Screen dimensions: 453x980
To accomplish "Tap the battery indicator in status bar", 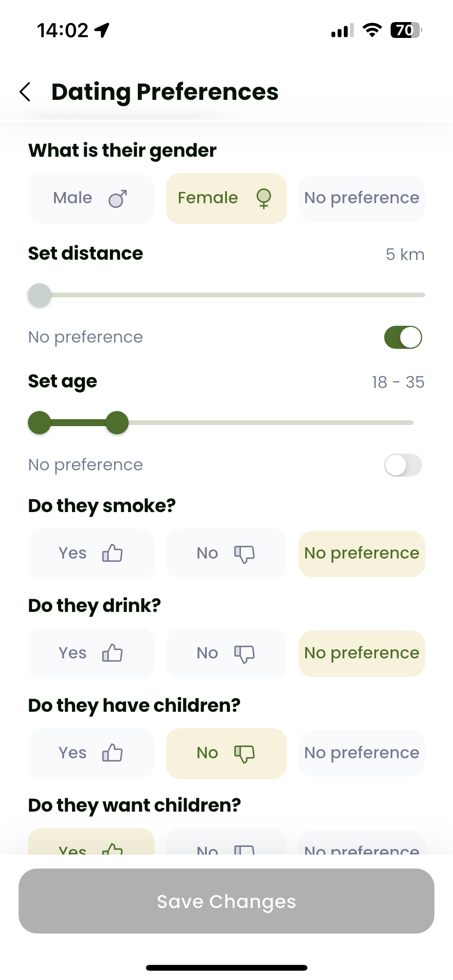I will (406, 30).
